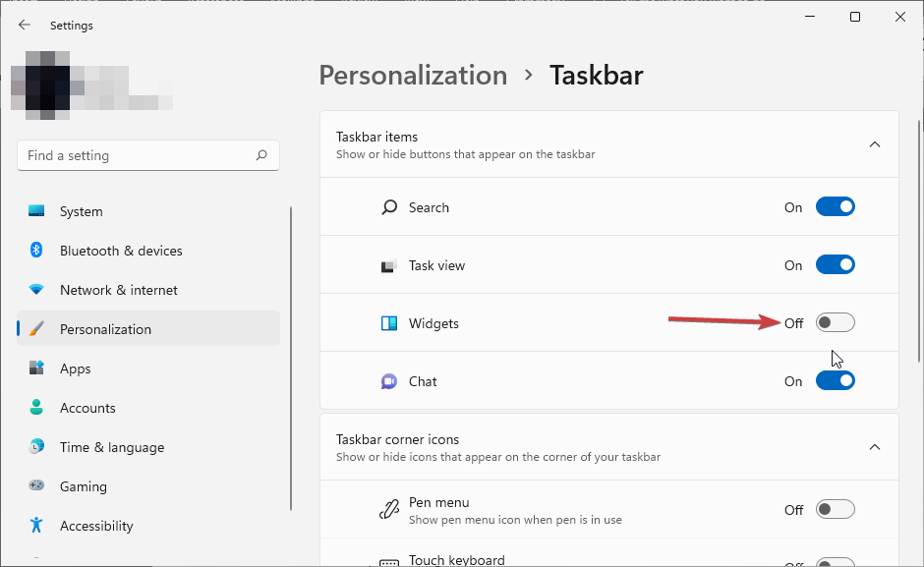
Task: Click the back arrow icon in Settings
Action: tap(25, 25)
